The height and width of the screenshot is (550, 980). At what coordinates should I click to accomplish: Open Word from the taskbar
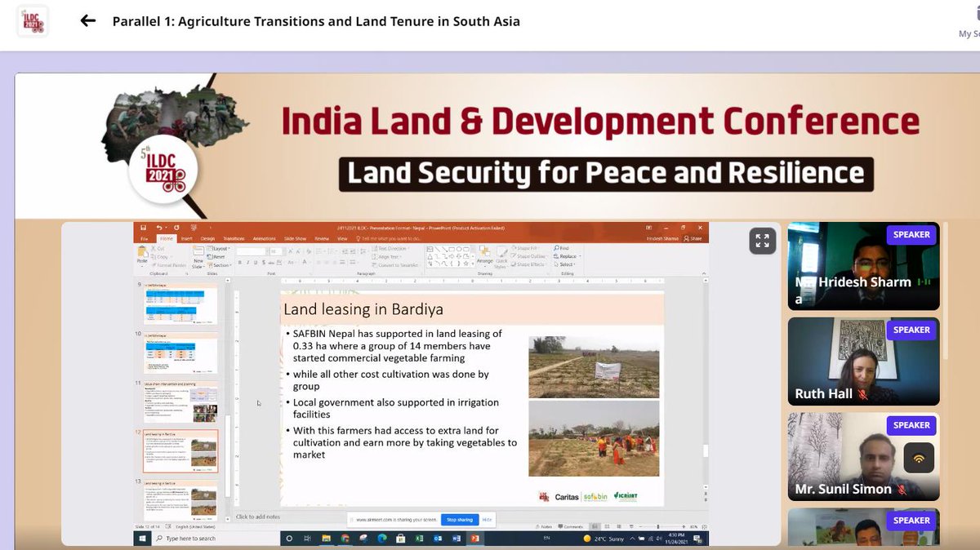[456, 539]
